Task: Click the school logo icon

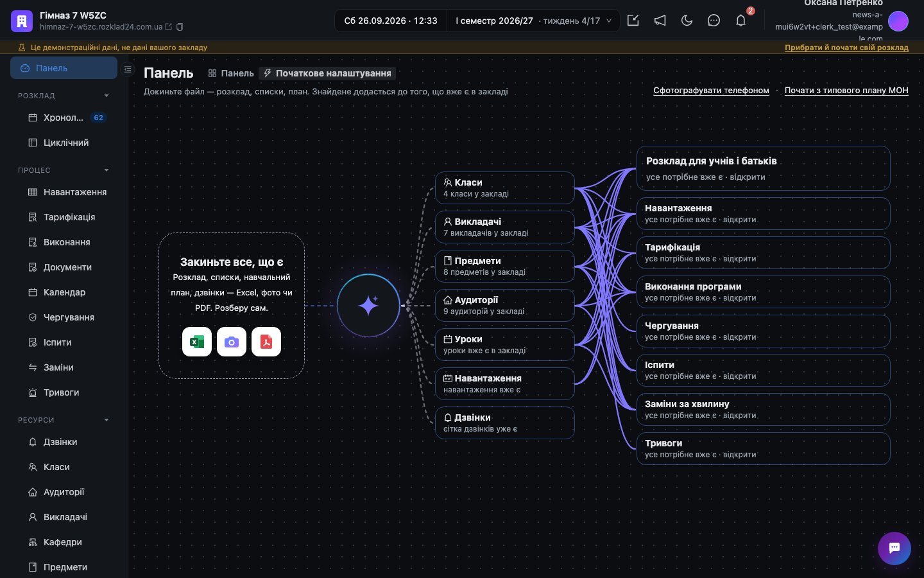Action: (22, 21)
